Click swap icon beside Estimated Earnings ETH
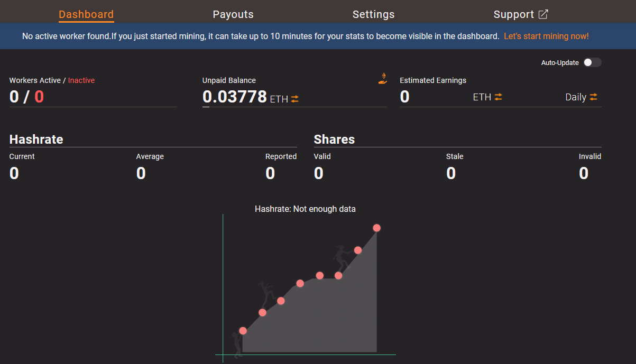 click(x=498, y=97)
